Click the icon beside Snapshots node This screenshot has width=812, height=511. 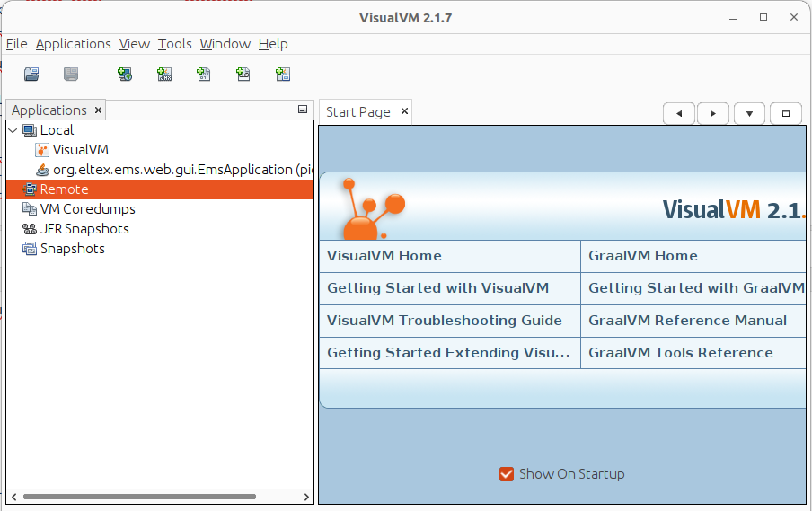pyautogui.click(x=30, y=249)
